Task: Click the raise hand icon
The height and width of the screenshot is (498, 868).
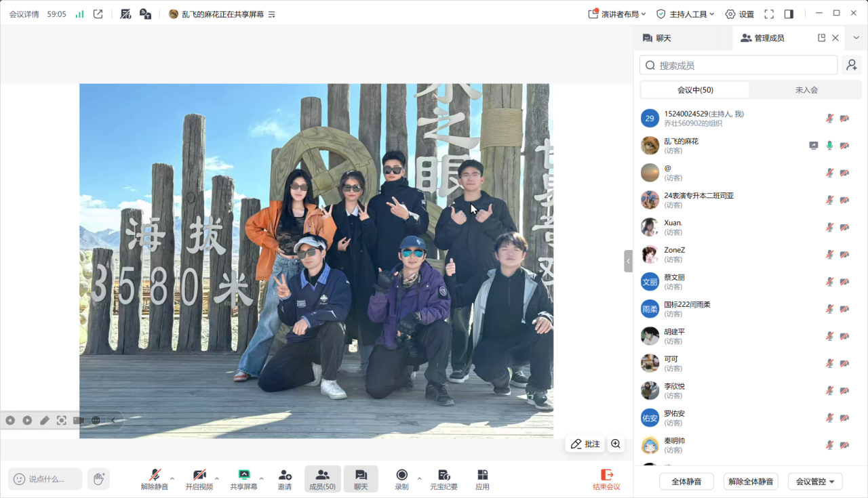Action: 98,479
